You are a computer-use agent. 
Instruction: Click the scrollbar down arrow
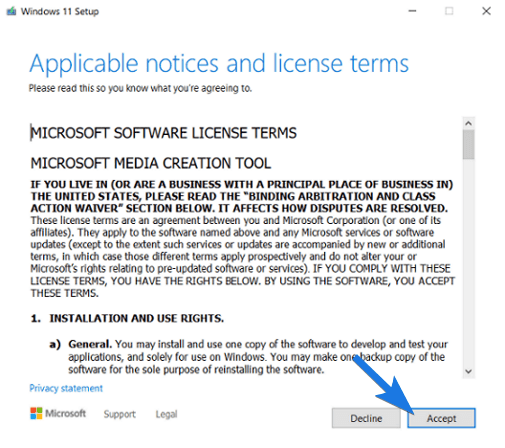pyautogui.click(x=468, y=371)
